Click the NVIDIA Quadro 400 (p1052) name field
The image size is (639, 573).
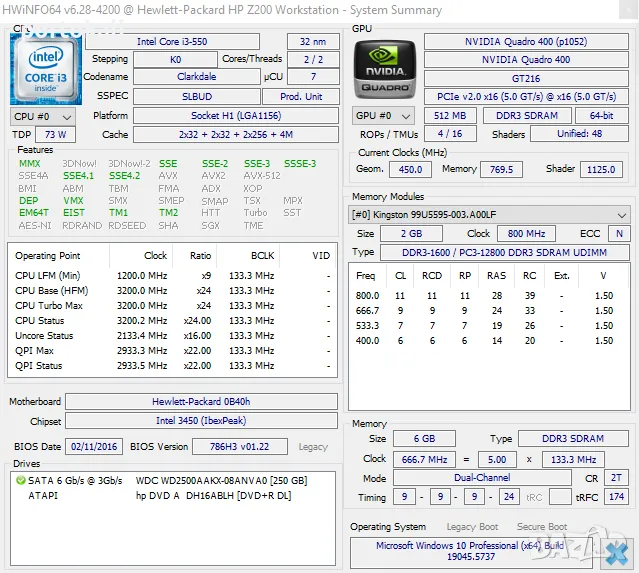526,42
